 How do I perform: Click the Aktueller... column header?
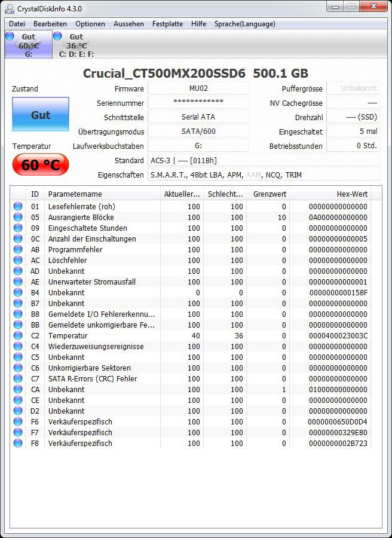182,194
